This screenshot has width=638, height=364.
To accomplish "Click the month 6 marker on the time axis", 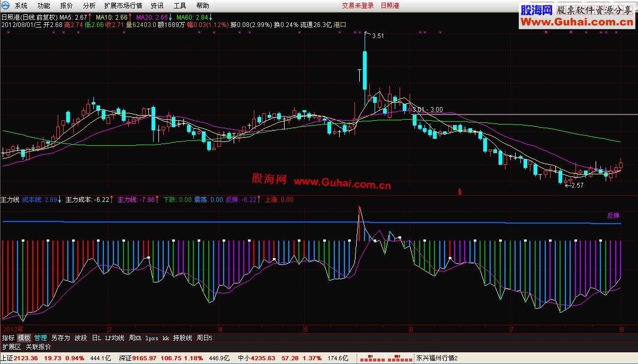I will click(411, 329).
